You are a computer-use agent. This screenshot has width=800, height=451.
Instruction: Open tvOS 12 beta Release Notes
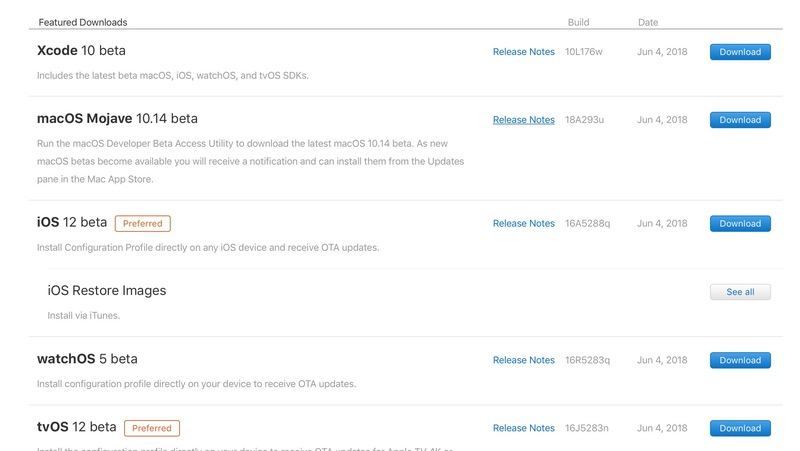pyautogui.click(x=523, y=428)
